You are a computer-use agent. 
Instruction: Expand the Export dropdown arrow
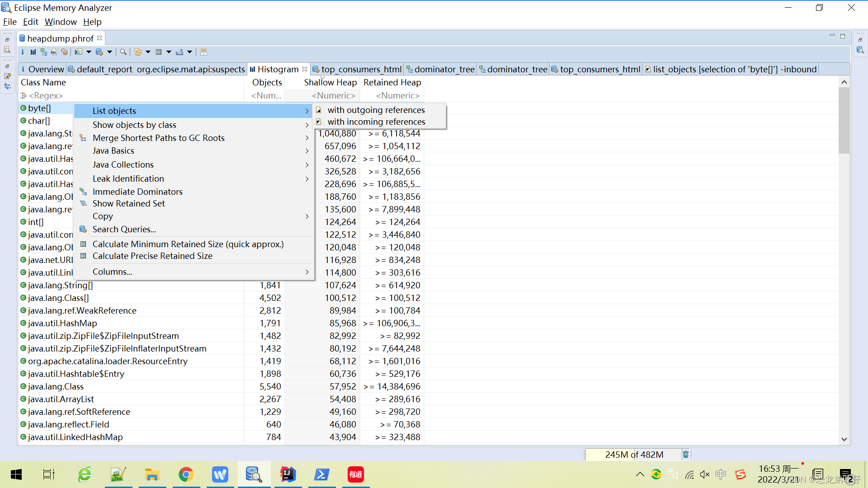click(x=190, y=52)
